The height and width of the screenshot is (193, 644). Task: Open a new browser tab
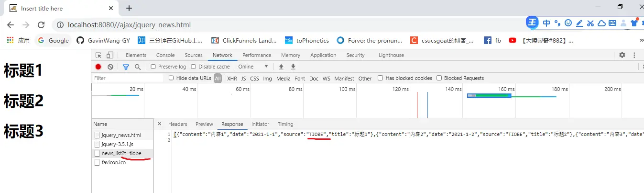129,8
